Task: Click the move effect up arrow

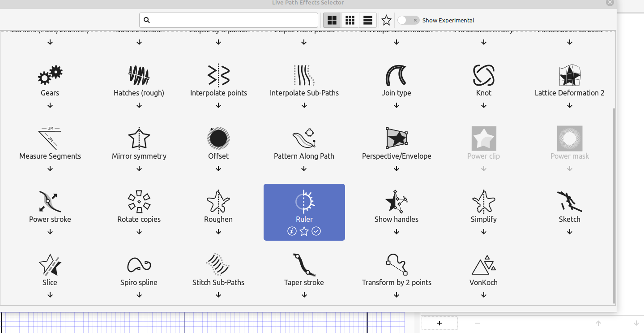Action: click(x=598, y=323)
